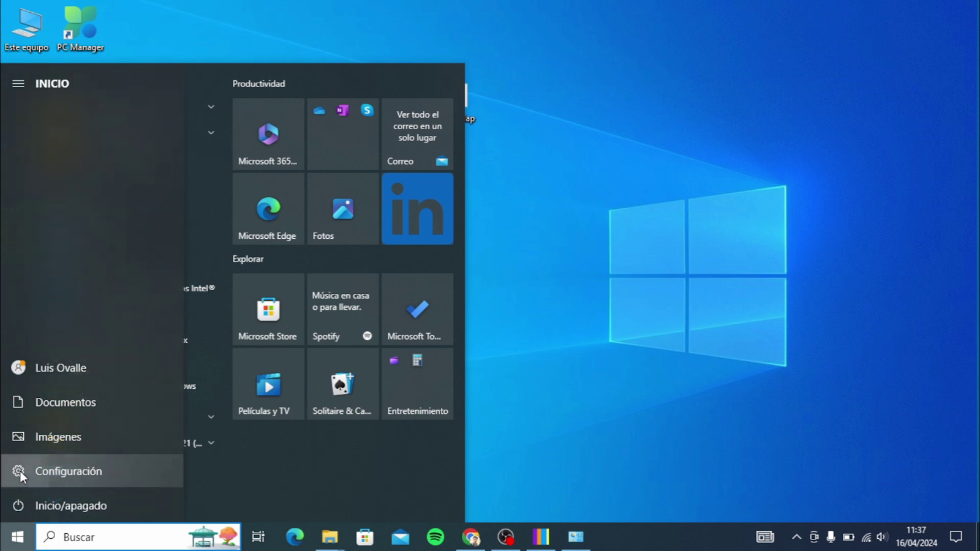Click the Skype icon in folder tile

coord(367,110)
